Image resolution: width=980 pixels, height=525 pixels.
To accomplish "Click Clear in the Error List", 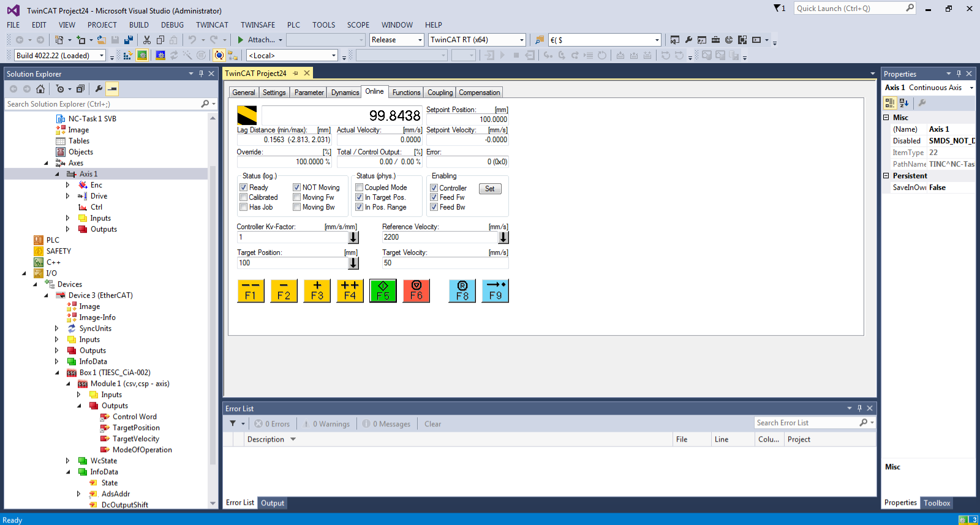I will tap(432, 424).
